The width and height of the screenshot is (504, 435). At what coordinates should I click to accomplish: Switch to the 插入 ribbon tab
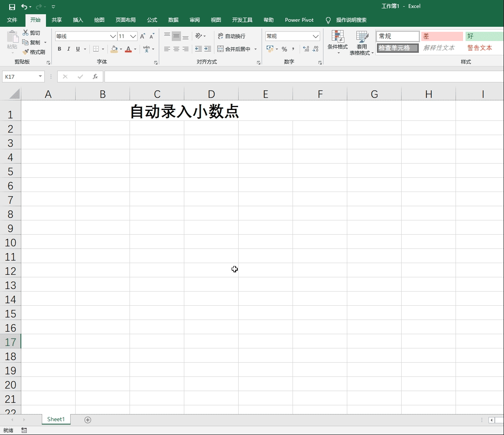[78, 20]
